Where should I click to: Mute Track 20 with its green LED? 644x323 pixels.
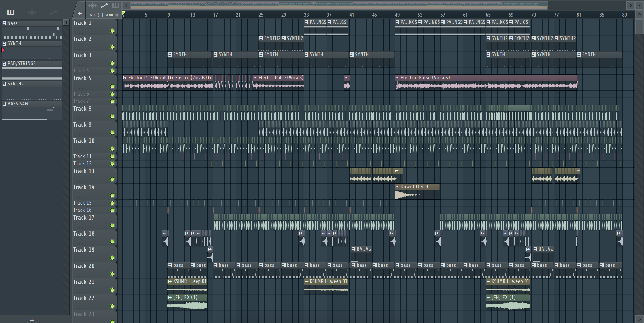point(112,274)
